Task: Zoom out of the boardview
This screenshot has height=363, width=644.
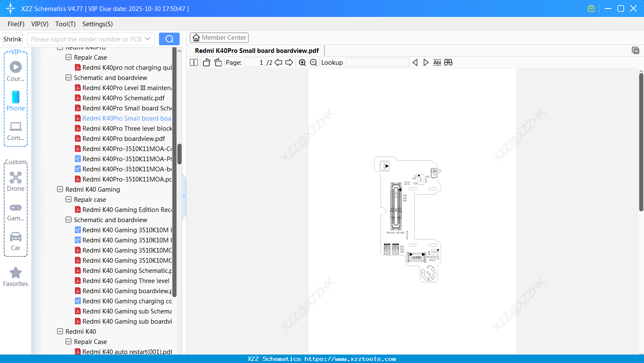Action: pos(313,63)
